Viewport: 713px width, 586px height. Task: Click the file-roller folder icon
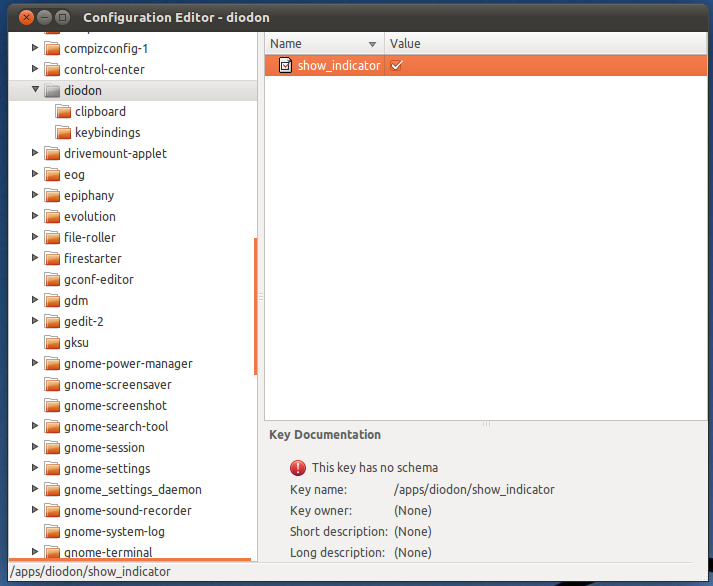point(52,237)
